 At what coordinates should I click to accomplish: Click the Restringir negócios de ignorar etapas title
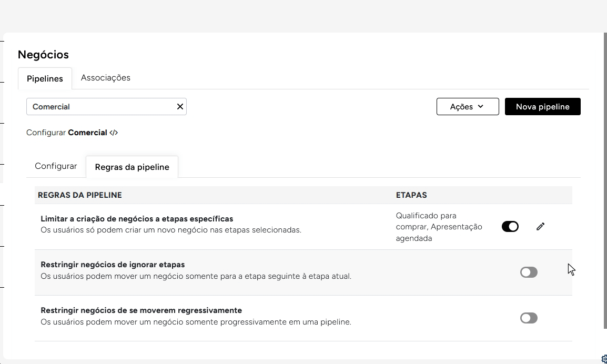113,265
